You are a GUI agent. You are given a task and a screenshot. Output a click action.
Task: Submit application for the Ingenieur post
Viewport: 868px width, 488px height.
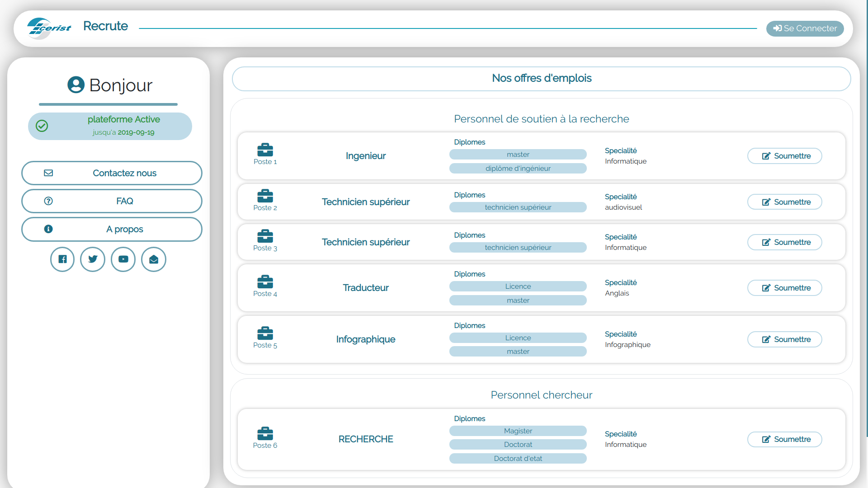[784, 156]
